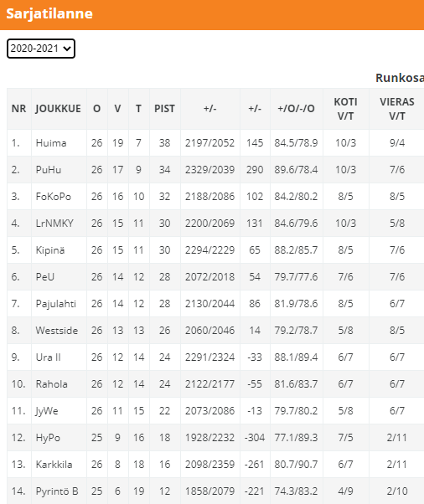Select the Pyrintö B team name
This screenshot has width=424, height=504.
57,491
